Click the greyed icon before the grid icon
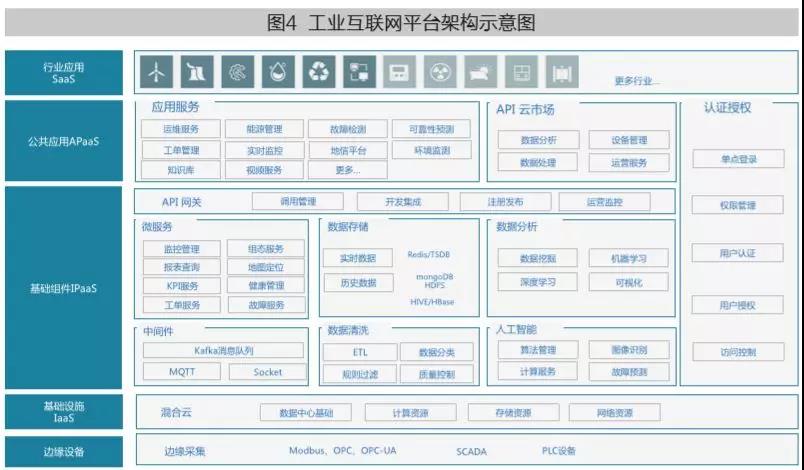 pyautogui.click(x=480, y=72)
